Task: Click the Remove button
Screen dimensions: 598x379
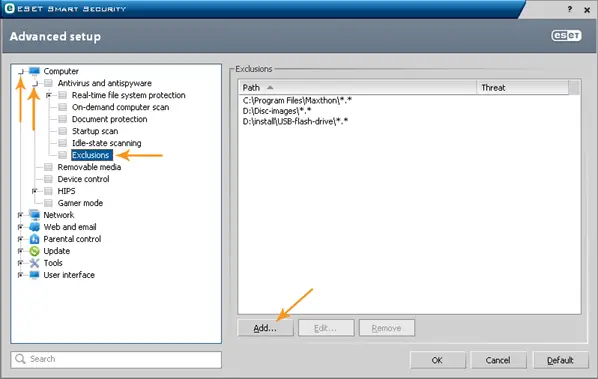Action: click(x=386, y=328)
